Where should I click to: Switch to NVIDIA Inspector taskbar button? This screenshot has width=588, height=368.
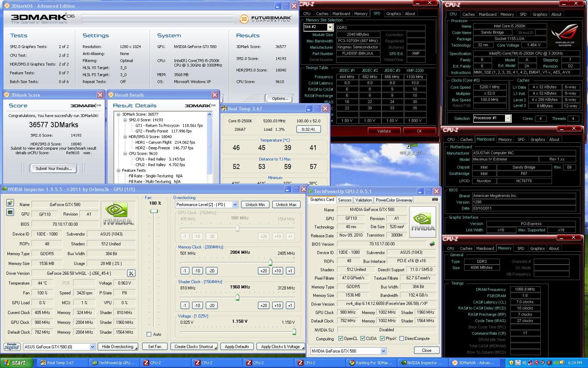tap(423, 363)
